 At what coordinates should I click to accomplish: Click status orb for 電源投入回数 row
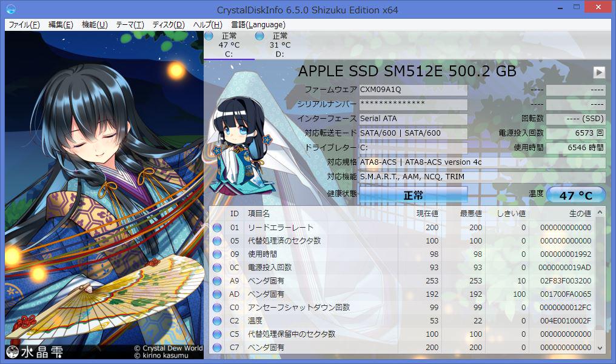tap(217, 268)
